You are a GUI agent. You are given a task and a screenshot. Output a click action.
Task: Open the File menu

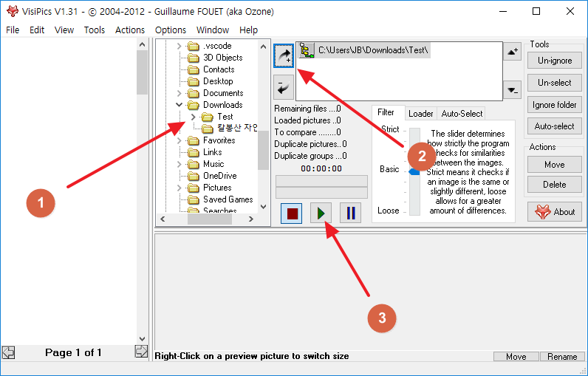pos(13,30)
